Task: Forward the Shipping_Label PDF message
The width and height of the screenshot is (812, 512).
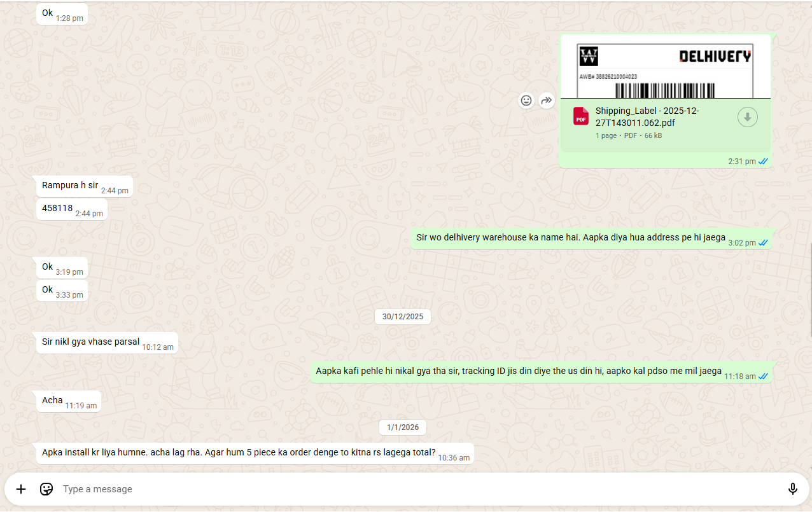Action: click(546, 100)
